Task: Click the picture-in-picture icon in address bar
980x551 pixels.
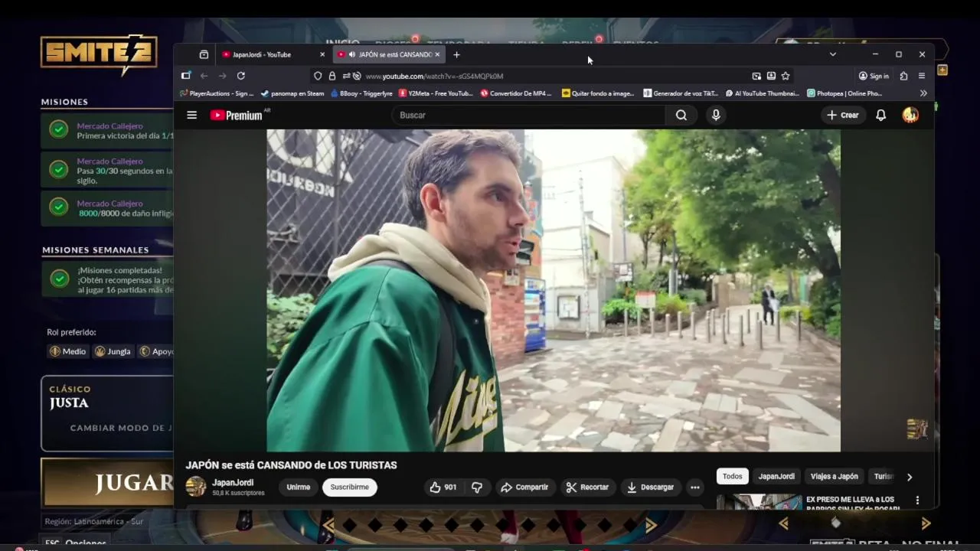Action: click(756, 76)
